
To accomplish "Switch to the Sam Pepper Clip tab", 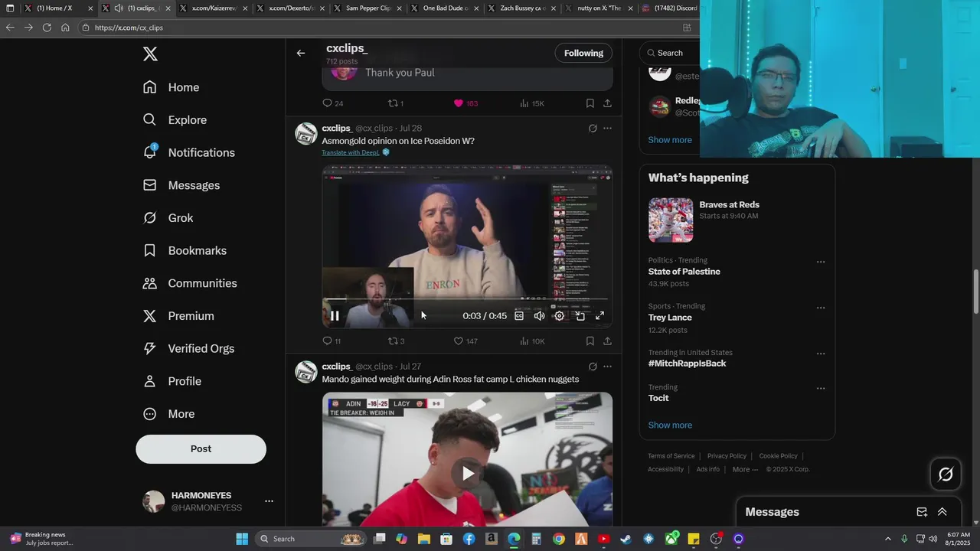I will pos(365,8).
